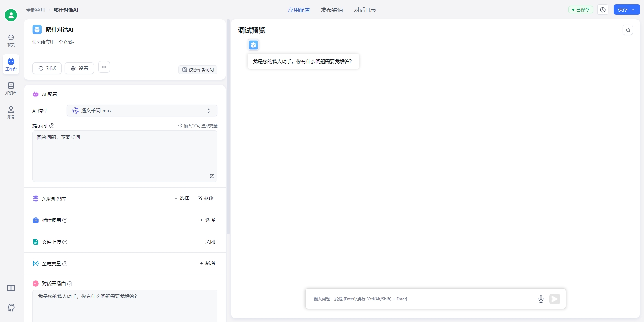
Task: Click the 对话开场白 help icon
Action: pyautogui.click(x=70, y=284)
